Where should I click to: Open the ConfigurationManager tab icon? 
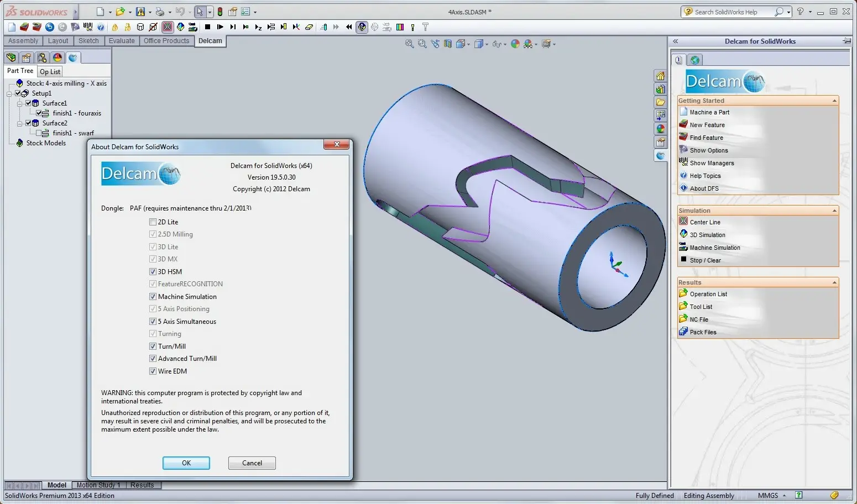pos(42,57)
